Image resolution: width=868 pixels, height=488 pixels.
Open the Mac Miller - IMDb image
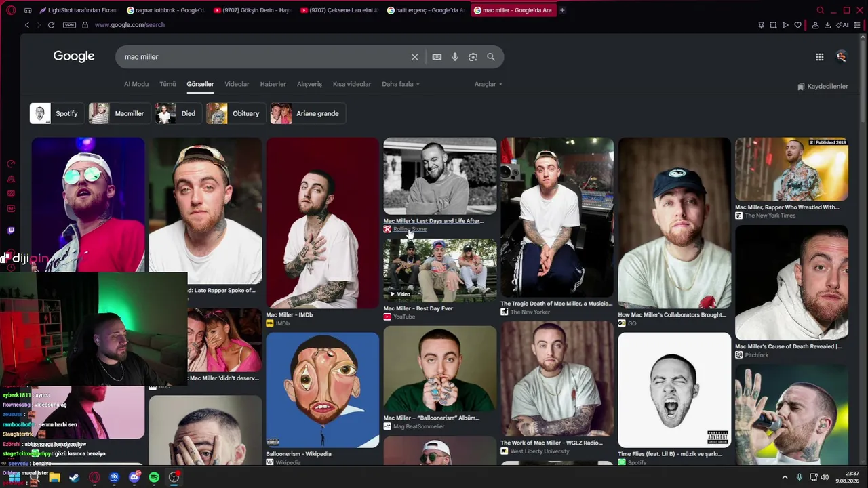click(322, 223)
